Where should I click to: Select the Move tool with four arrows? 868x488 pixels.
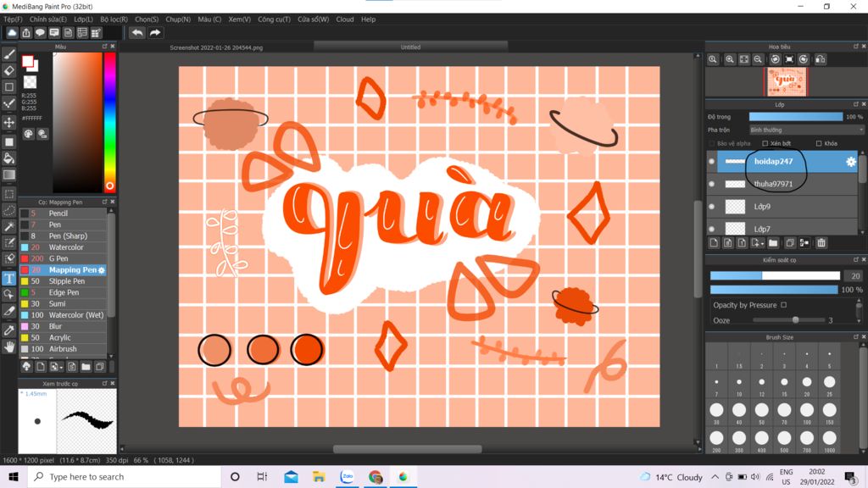[8, 122]
